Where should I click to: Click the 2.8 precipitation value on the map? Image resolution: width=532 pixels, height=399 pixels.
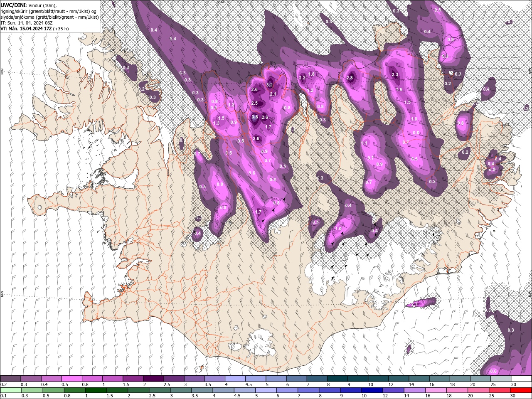[350, 78]
